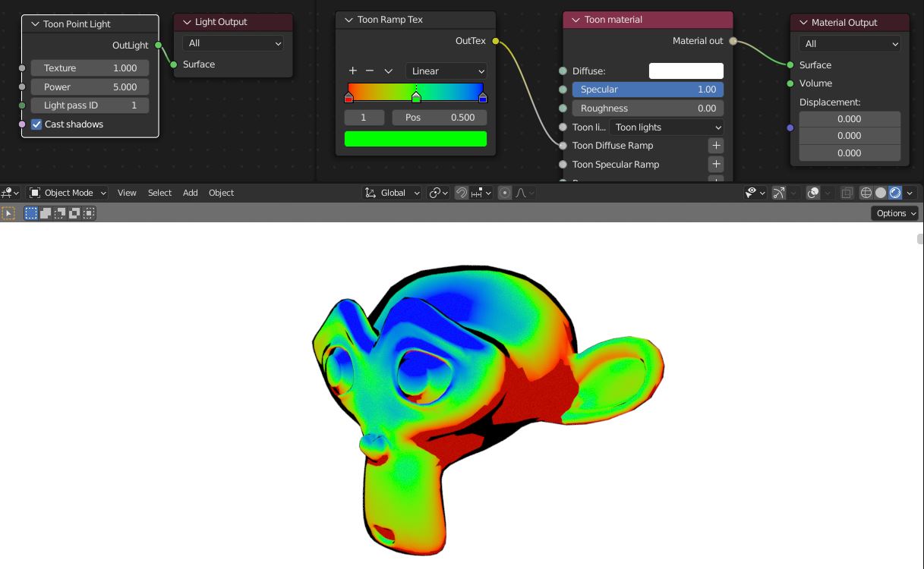Adjust the Specular slider
The image size is (924, 569).
(648, 90)
